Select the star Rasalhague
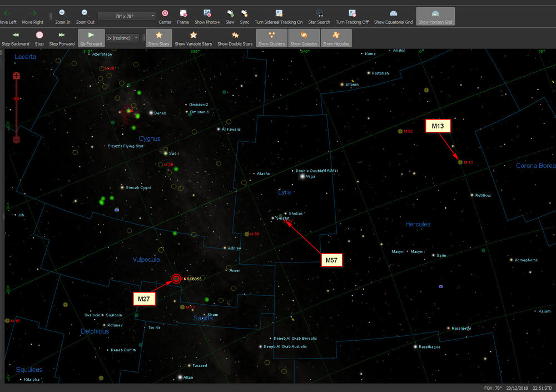Image resolution: width=556 pixels, height=392 pixels. (415, 346)
